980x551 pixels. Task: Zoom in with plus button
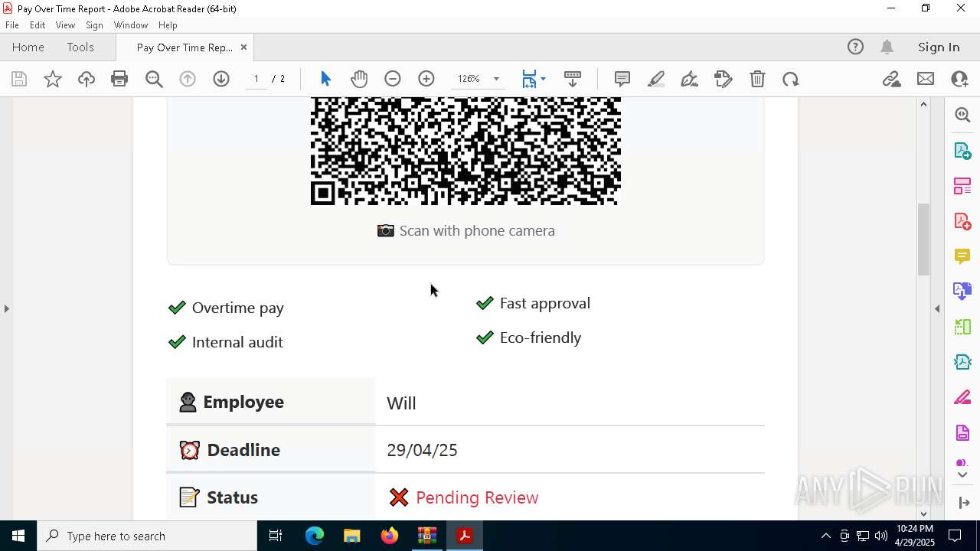tap(426, 79)
